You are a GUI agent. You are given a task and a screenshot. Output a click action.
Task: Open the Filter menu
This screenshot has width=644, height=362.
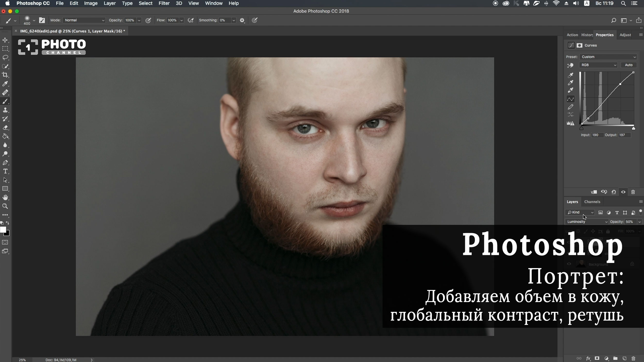(164, 3)
